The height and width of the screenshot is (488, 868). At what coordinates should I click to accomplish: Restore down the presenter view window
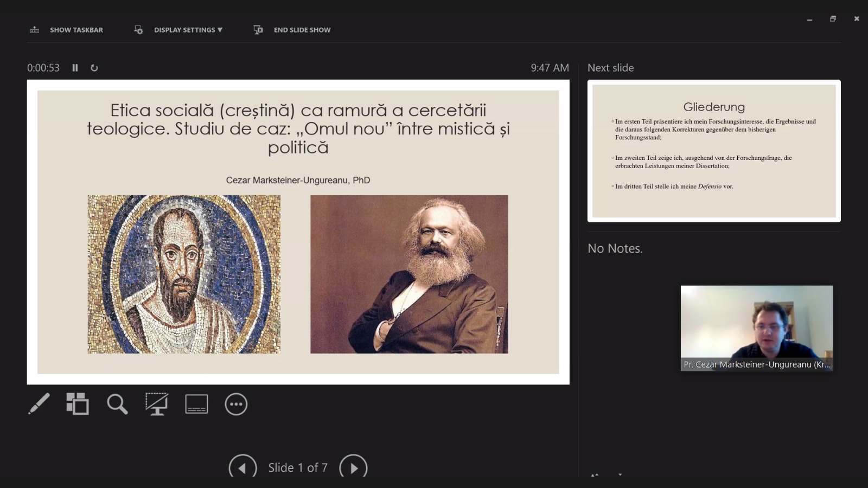click(x=833, y=19)
